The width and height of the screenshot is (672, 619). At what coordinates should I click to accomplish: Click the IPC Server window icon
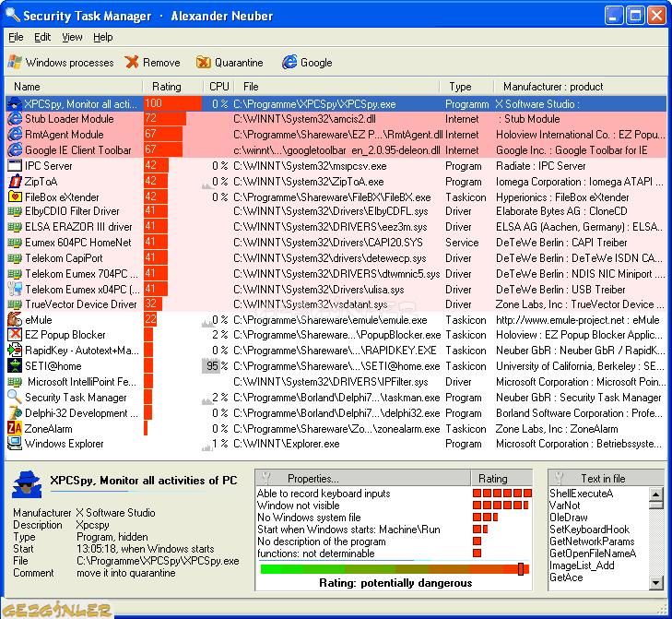pos(15,165)
